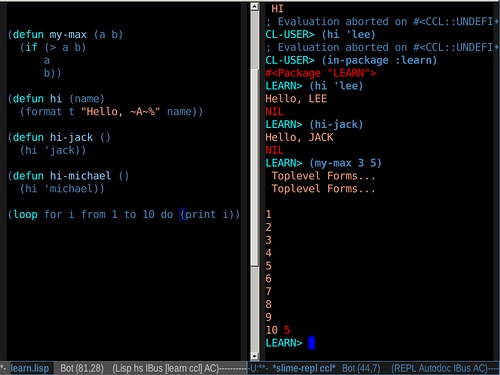This screenshot has width=500, height=375.
Task: Click the NIL result under 'Hello, LEE'
Action: (274, 111)
